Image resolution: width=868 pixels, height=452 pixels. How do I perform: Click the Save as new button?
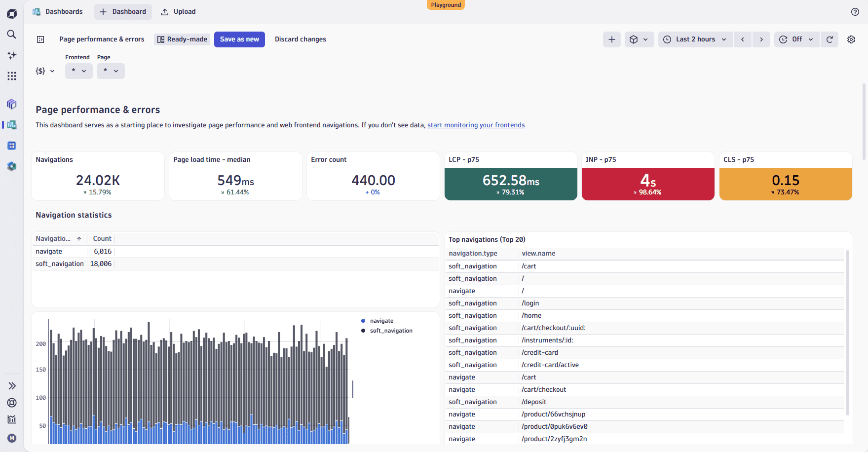pyautogui.click(x=239, y=39)
